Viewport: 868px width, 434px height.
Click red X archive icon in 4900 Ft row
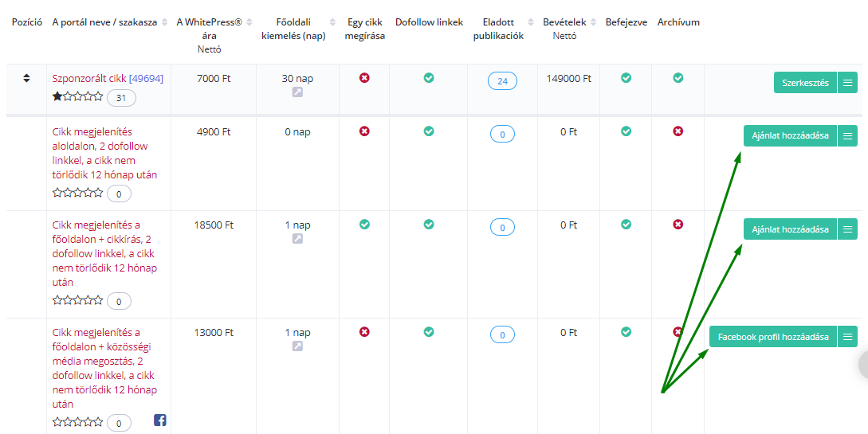(678, 131)
